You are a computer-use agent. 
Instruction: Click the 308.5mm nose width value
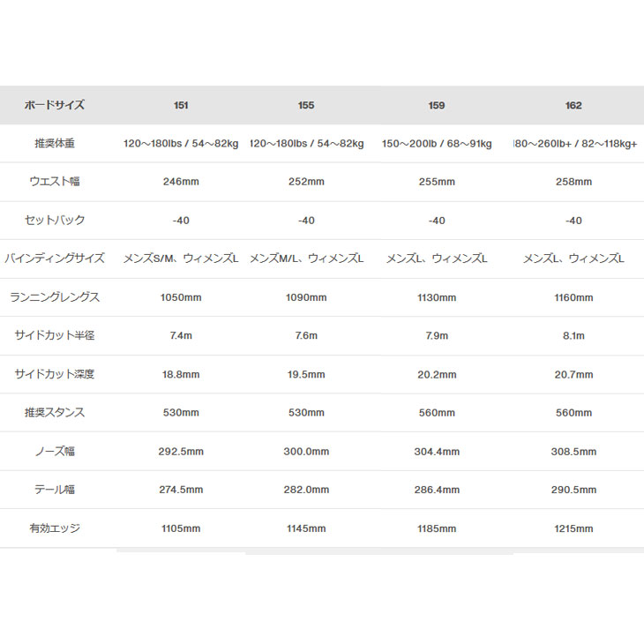pos(573,452)
